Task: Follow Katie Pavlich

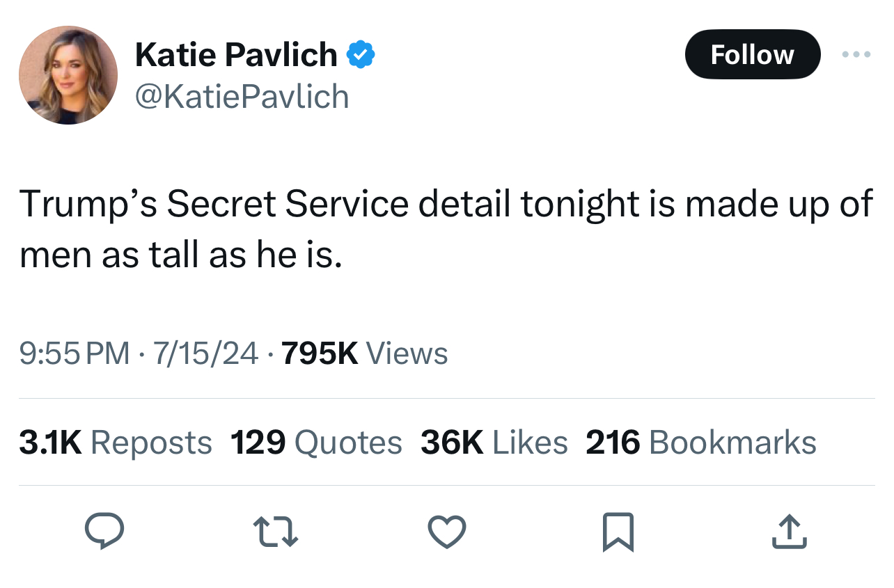Action: pos(752,54)
